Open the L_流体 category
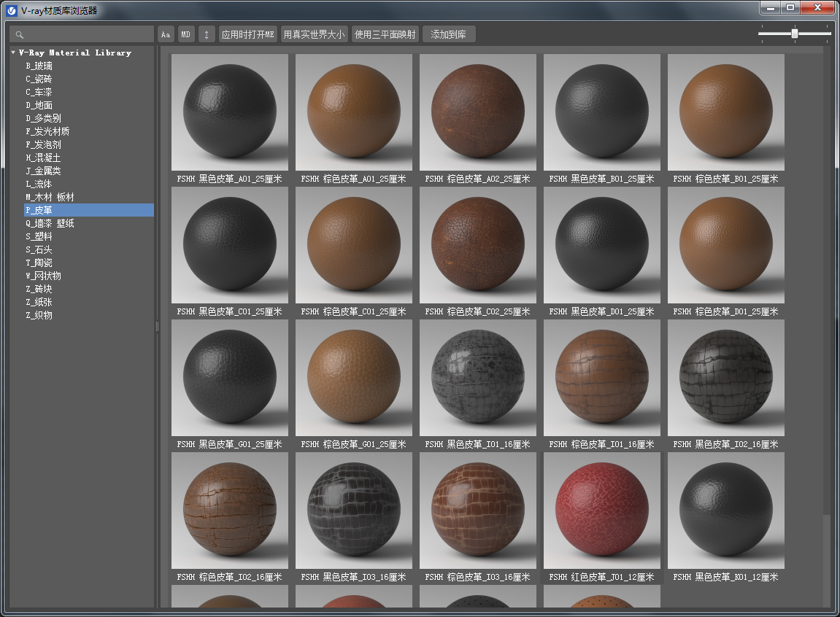Screen dimensions: 840x617 pyautogui.click(x=39, y=184)
